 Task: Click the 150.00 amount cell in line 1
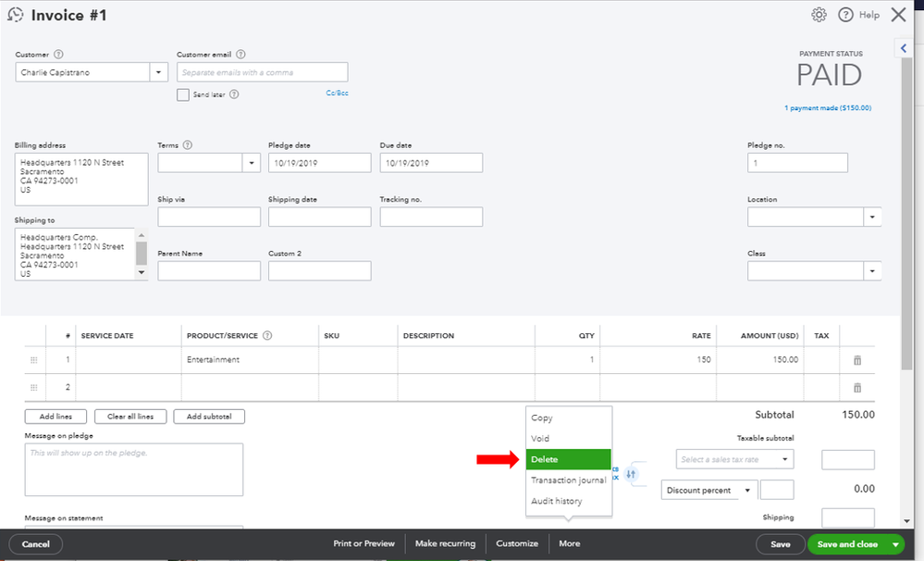pos(759,360)
